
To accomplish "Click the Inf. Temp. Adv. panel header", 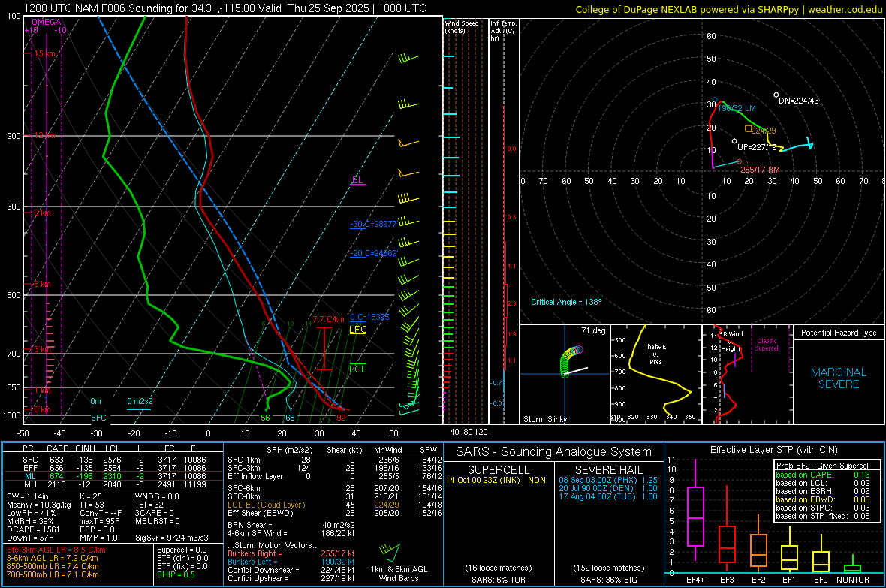I will pyautogui.click(x=503, y=31).
